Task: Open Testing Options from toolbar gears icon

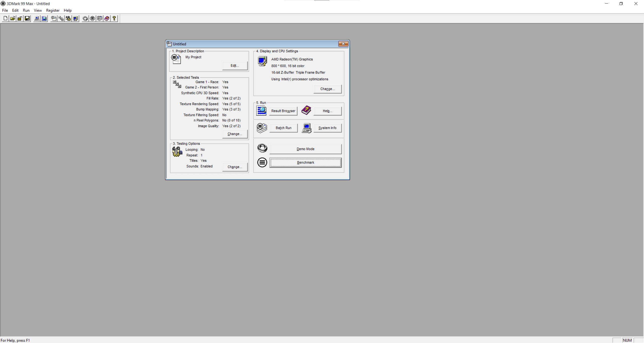Action: coord(68,18)
